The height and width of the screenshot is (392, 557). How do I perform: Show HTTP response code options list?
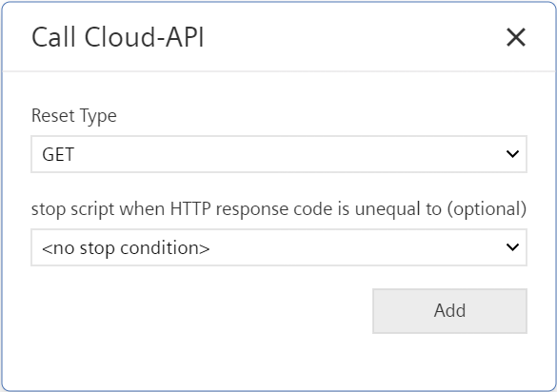pyautogui.click(x=279, y=247)
